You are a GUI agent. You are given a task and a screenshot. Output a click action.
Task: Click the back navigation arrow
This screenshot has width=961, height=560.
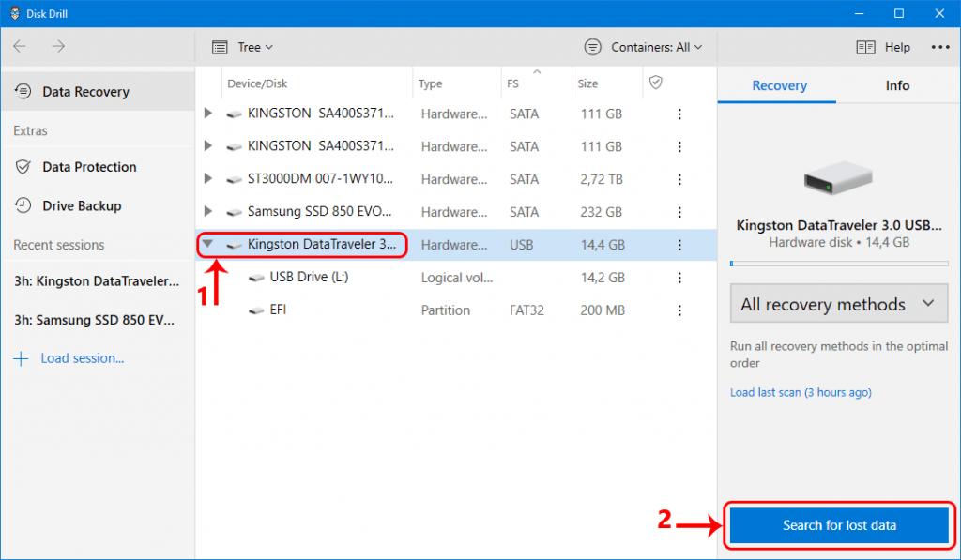(x=20, y=46)
